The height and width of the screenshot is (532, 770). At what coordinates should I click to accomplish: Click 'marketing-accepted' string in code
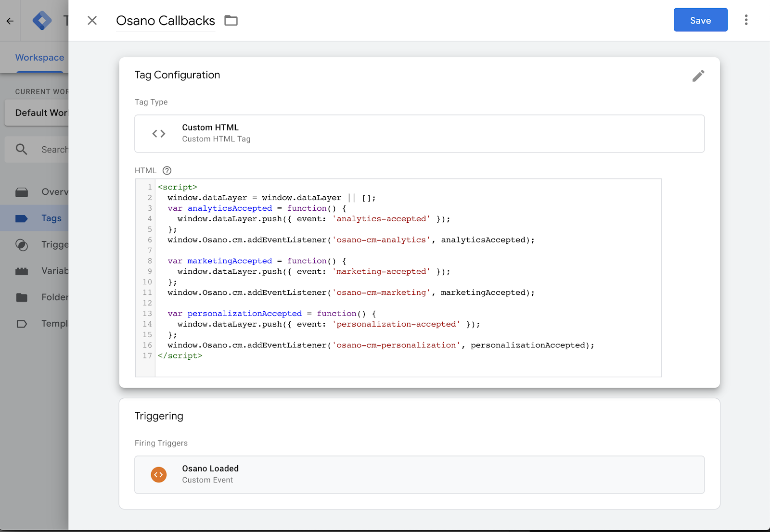(x=381, y=271)
